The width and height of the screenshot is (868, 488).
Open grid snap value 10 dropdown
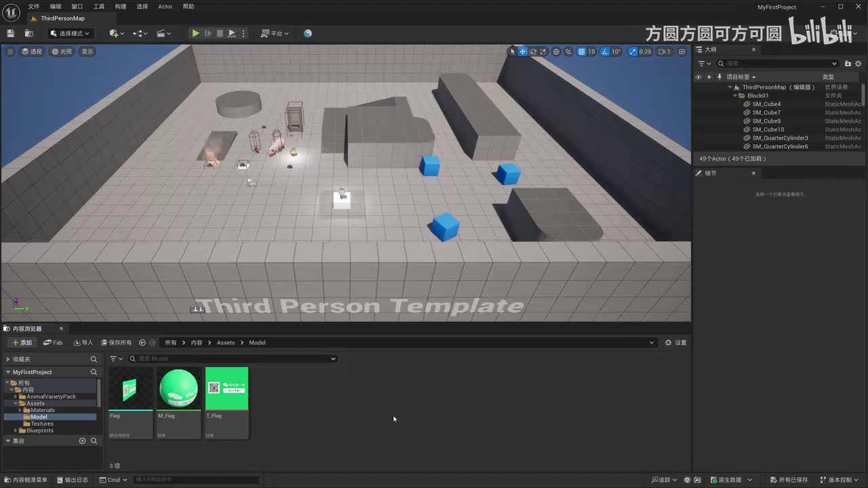coord(591,52)
